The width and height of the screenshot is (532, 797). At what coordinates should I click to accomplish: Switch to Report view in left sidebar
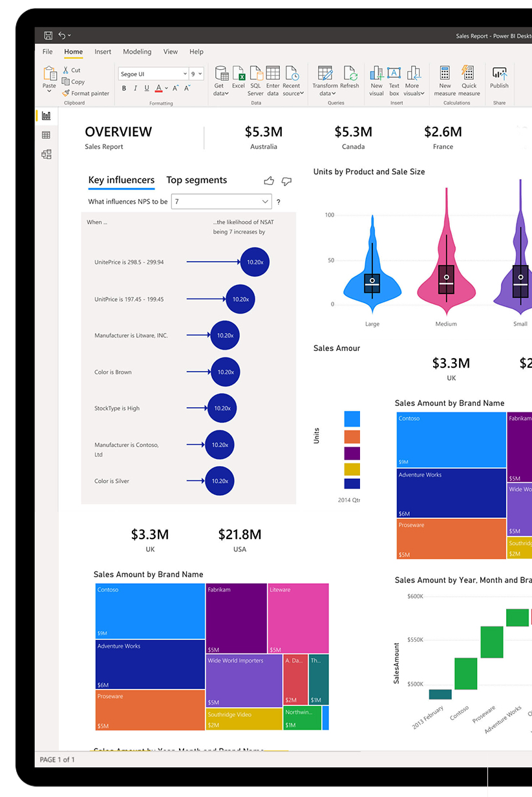(46, 116)
